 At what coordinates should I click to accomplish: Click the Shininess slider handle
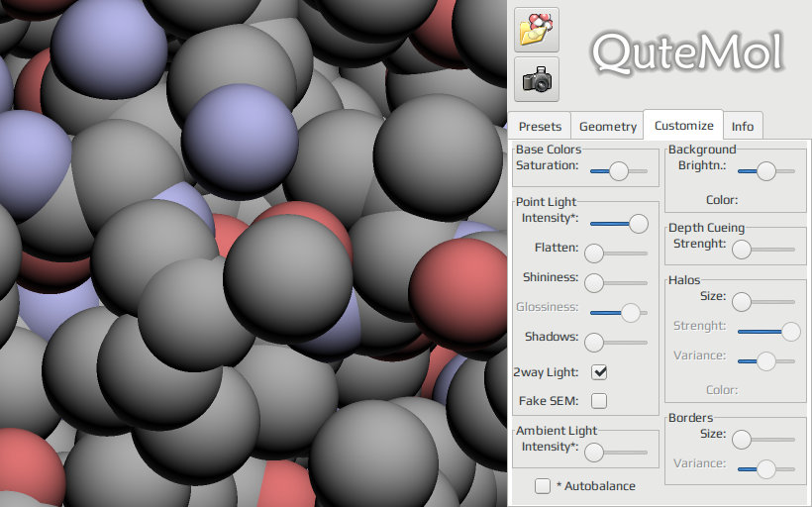(594, 283)
